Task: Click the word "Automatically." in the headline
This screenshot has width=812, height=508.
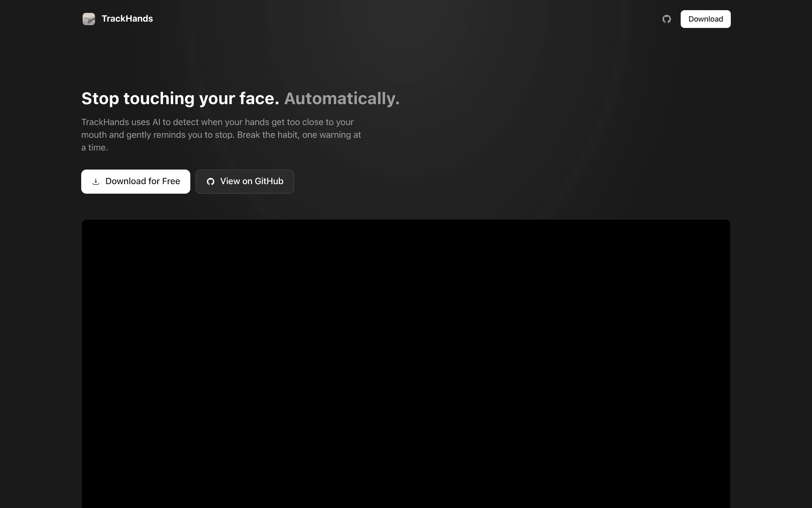Action: click(342, 98)
